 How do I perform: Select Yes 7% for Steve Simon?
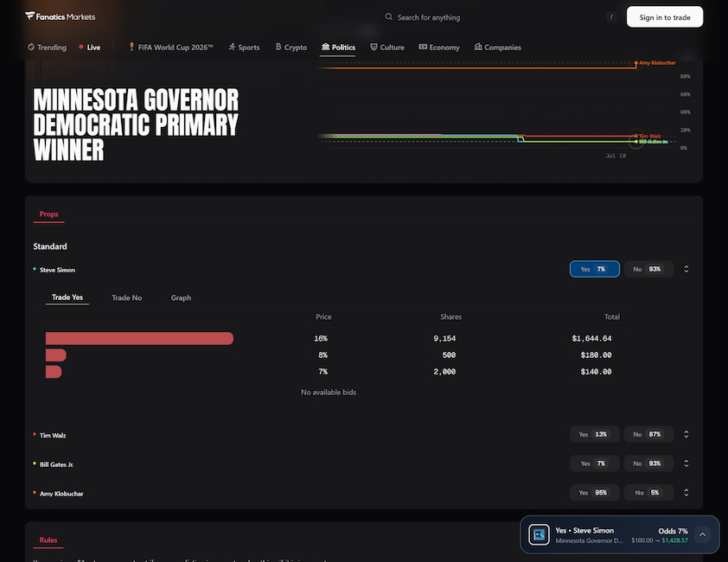[595, 269]
